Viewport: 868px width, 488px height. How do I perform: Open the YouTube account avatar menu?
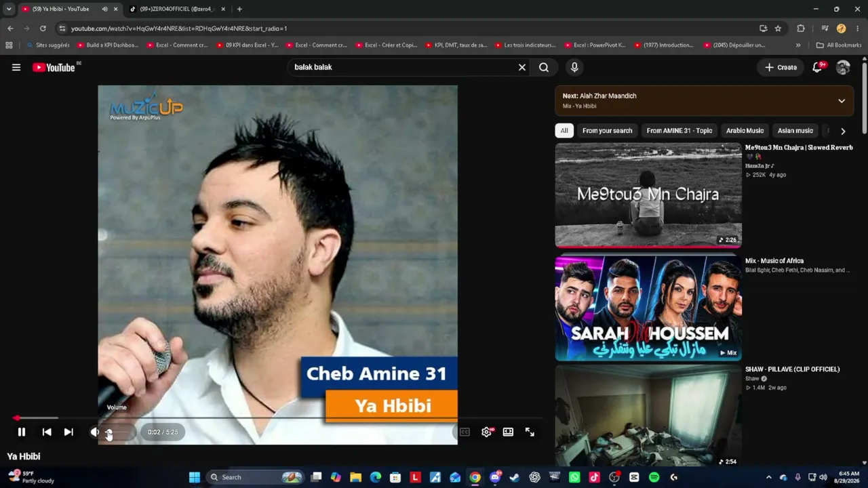coord(843,67)
